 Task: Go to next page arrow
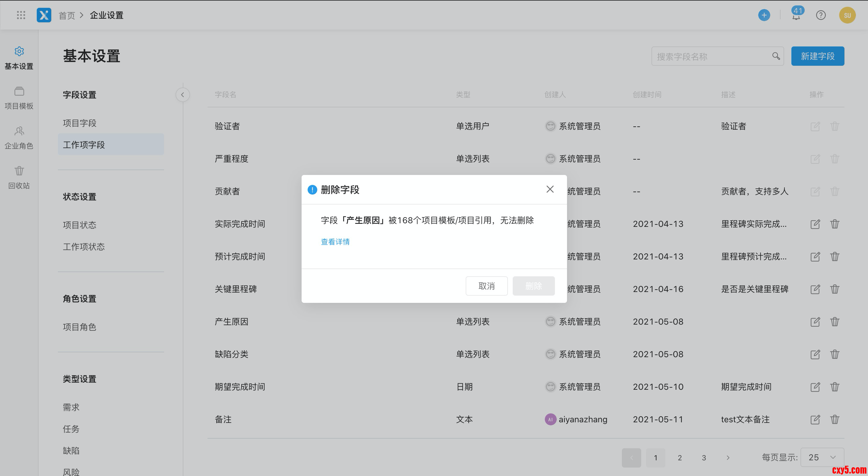coord(728,458)
